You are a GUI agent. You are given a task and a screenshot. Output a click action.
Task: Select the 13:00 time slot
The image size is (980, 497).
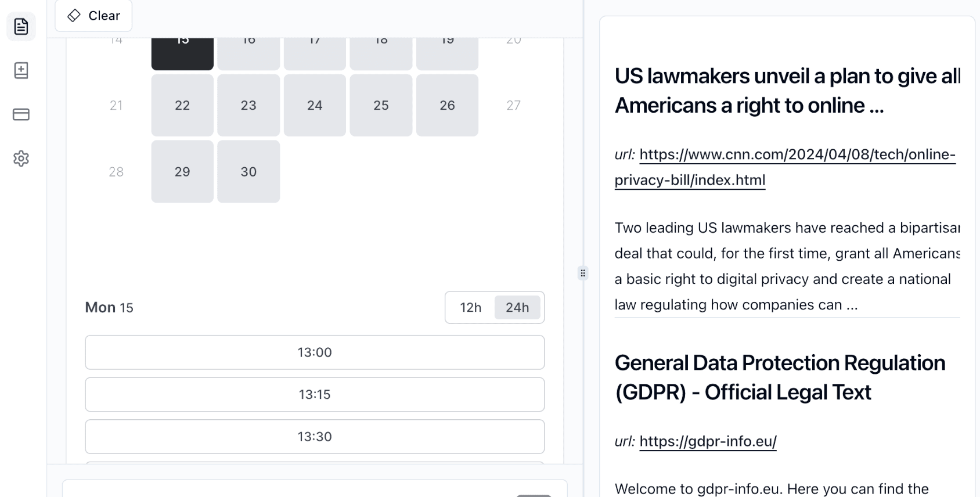(x=315, y=352)
